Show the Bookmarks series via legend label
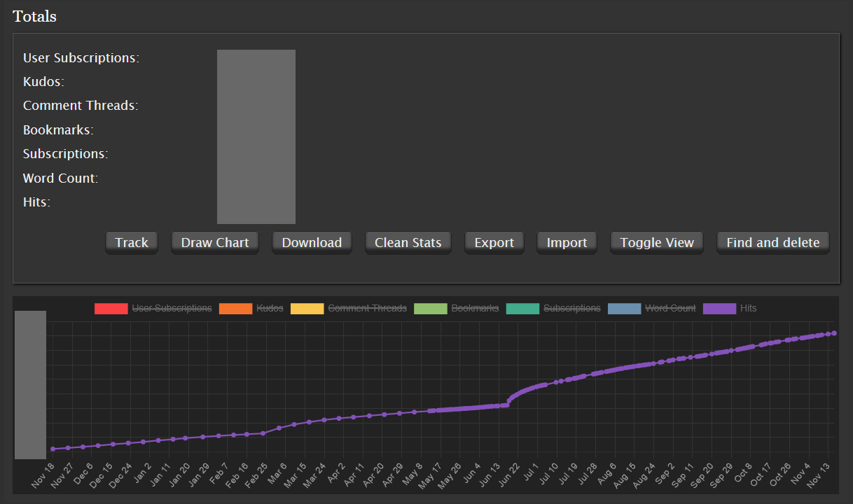The image size is (853, 504). pos(475,309)
